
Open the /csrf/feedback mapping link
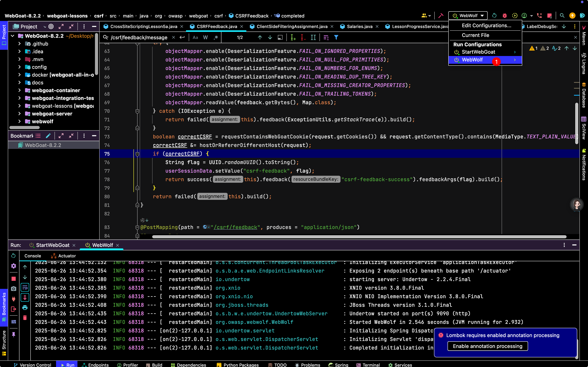[235, 227]
